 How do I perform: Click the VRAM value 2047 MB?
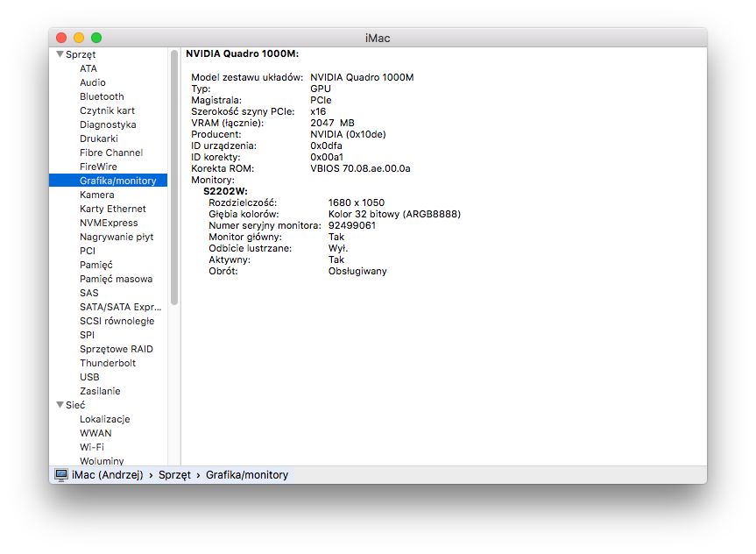332,123
